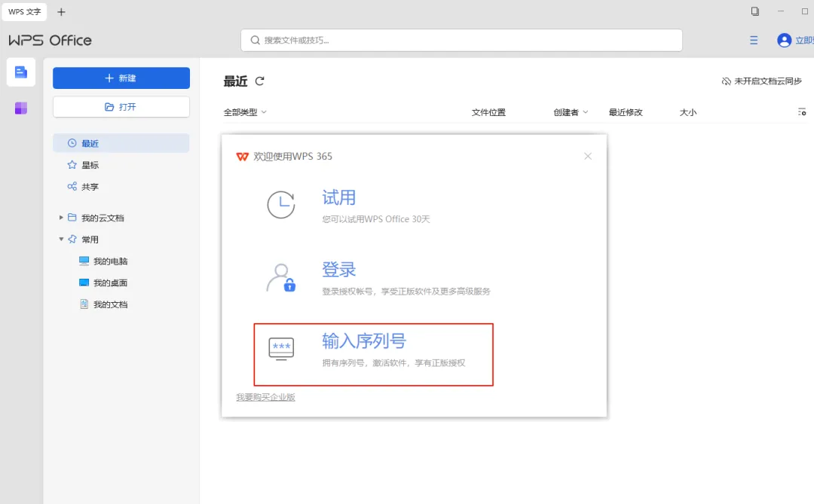Click the user lock login icon
Viewport: 814px width, 504px height.
[x=281, y=278]
